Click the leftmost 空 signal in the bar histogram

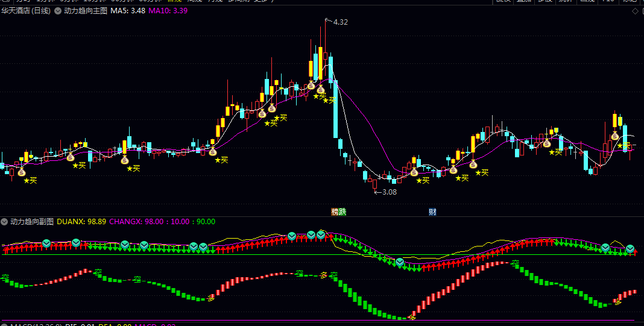(x=5, y=278)
